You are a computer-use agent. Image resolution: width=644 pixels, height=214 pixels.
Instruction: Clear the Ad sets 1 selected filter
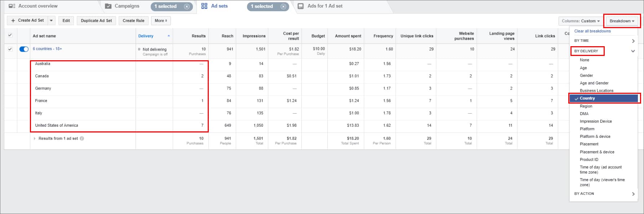(x=283, y=6)
